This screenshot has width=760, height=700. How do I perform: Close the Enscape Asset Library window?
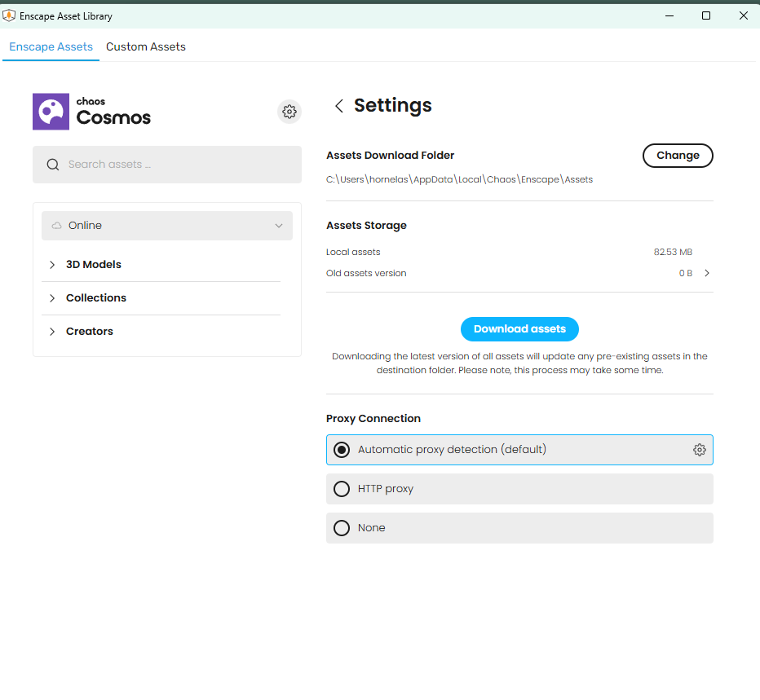pos(744,16)
